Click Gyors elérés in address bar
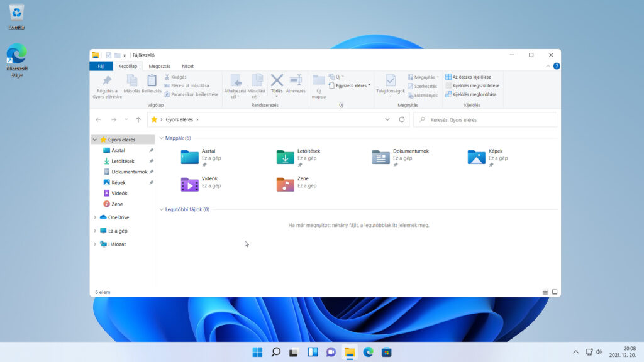644x362 pixels. [179, 119]
